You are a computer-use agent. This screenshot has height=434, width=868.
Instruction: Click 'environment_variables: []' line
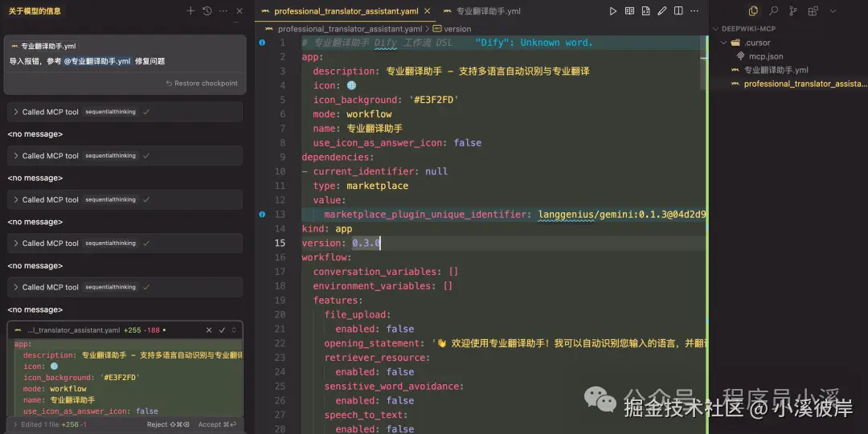[x=383, y=286]
